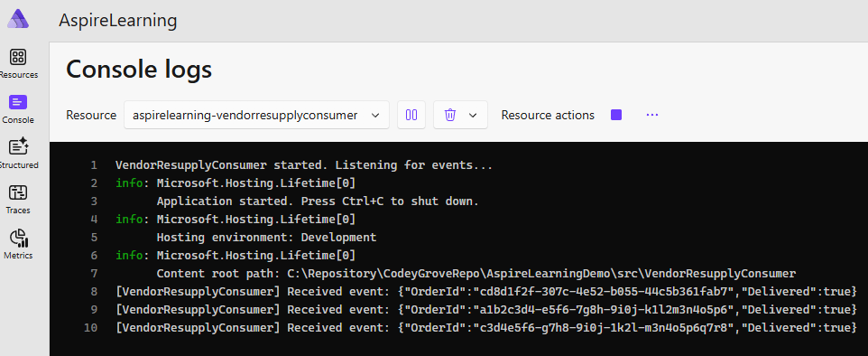Click the Content root path log line
The height and width of the screenshot is (356, 868).
476,273
